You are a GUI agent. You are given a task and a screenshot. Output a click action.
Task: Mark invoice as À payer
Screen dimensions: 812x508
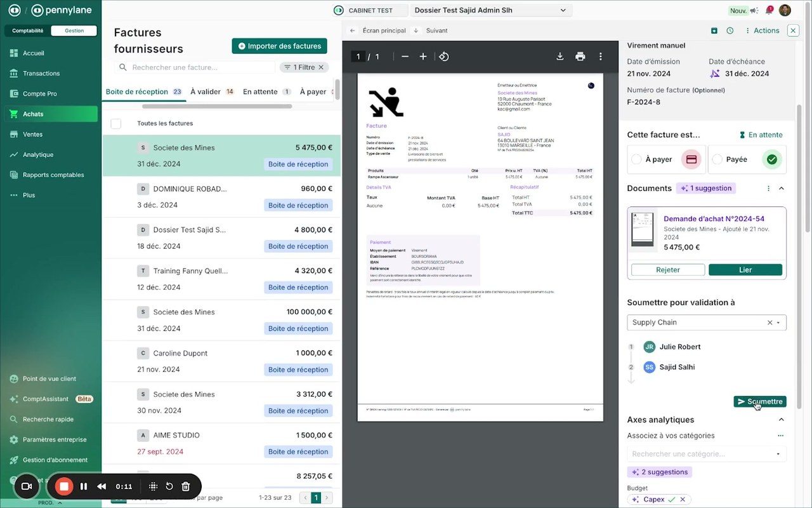tap(665, 159)
